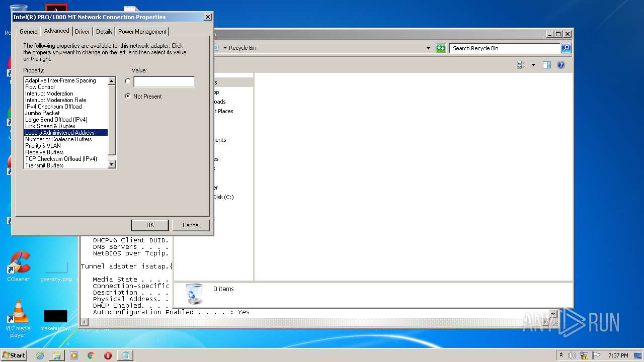The width and height of the screenshot is (644, 362).
Task: Click the OK button in Properties dialog
Action: click(x=150, y=225)
